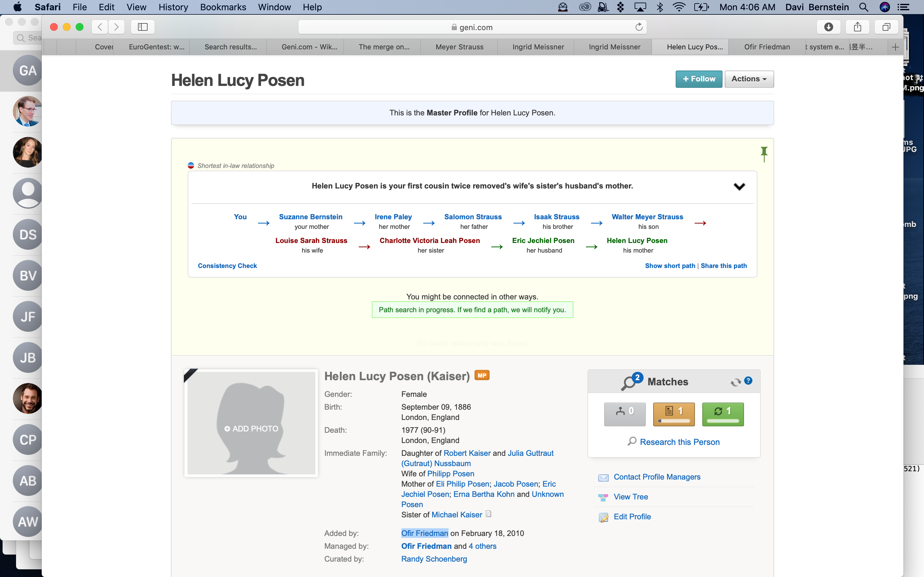Click the Consistency Check link
The width and height of the screenshot is (924, 577).
227,266
